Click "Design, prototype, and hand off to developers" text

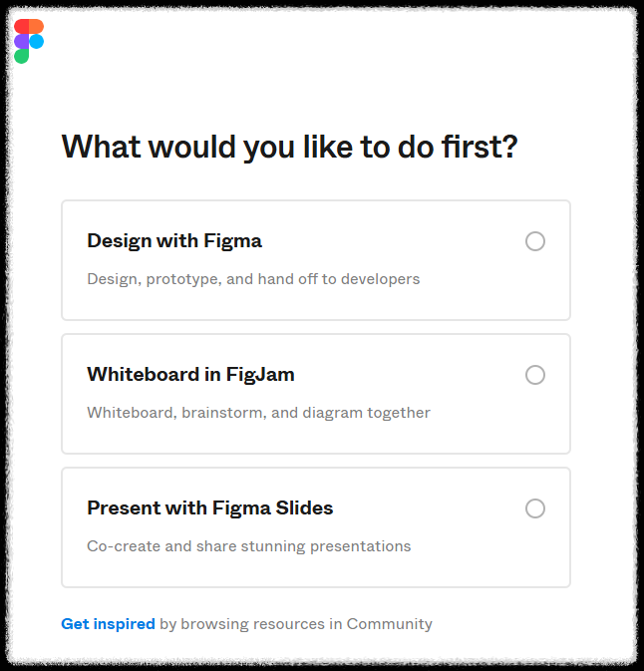[x=253, y=279]
